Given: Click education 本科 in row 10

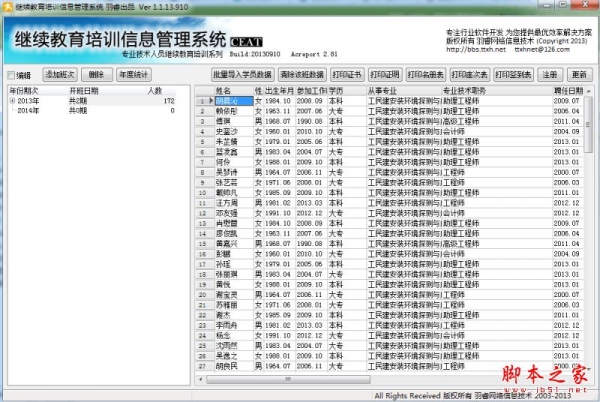Looking at the screenshot, I should [x=336, y=193].
